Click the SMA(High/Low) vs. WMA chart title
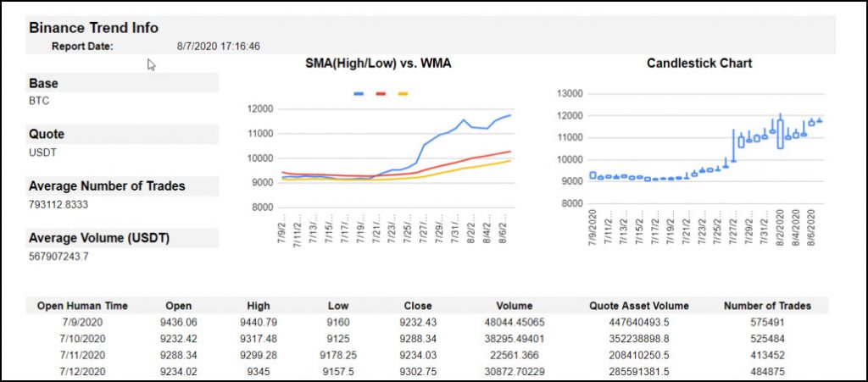The width and height of the screenshot is (868, 382). pyautogui.click(x=378, y=64)
